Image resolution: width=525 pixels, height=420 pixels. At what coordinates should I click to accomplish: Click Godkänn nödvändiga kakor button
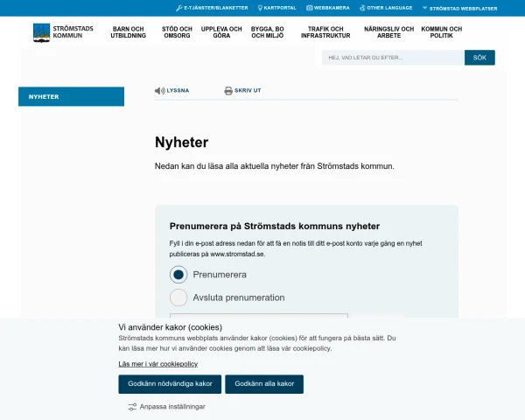170,384
